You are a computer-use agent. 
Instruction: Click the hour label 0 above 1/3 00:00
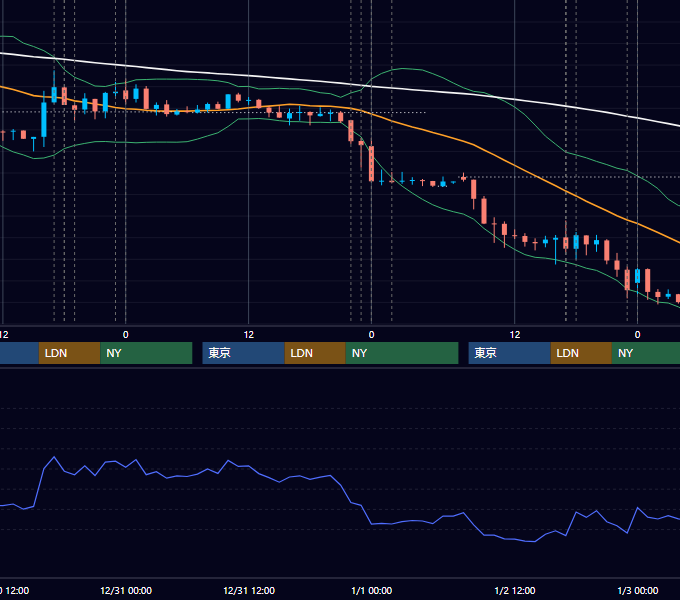[638, 334]
